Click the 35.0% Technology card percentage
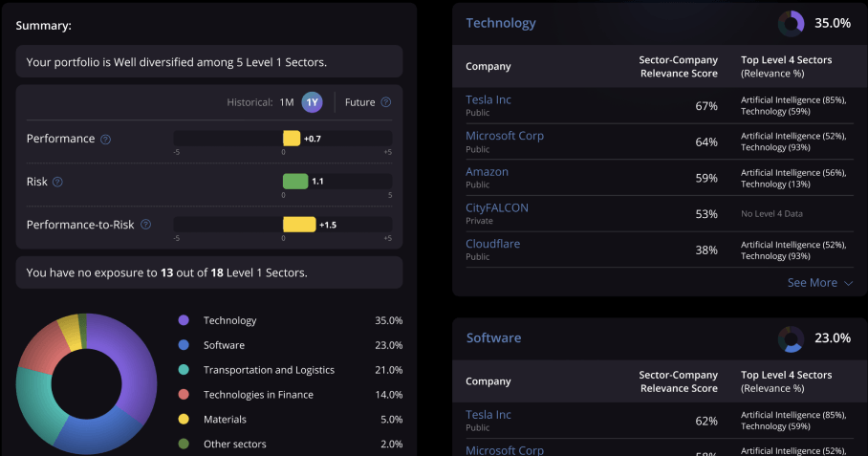The image size is (868, 456). [833, 23]
